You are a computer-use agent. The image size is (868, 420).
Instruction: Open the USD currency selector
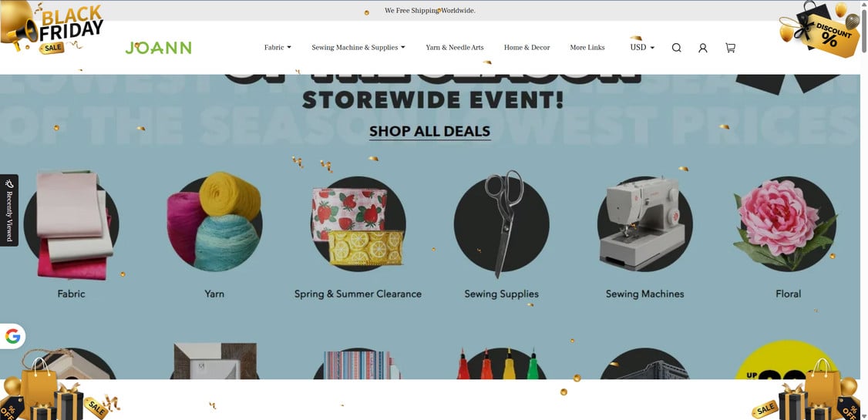642,48
